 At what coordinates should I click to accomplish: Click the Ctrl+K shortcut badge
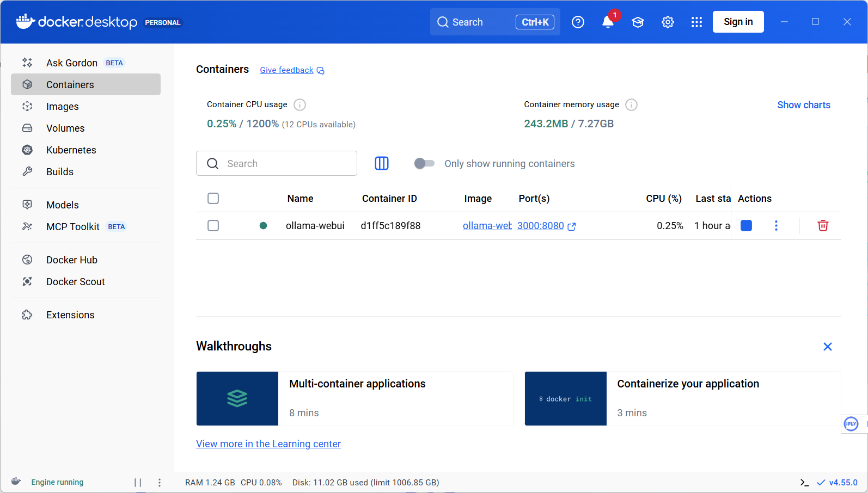[535, 22]
